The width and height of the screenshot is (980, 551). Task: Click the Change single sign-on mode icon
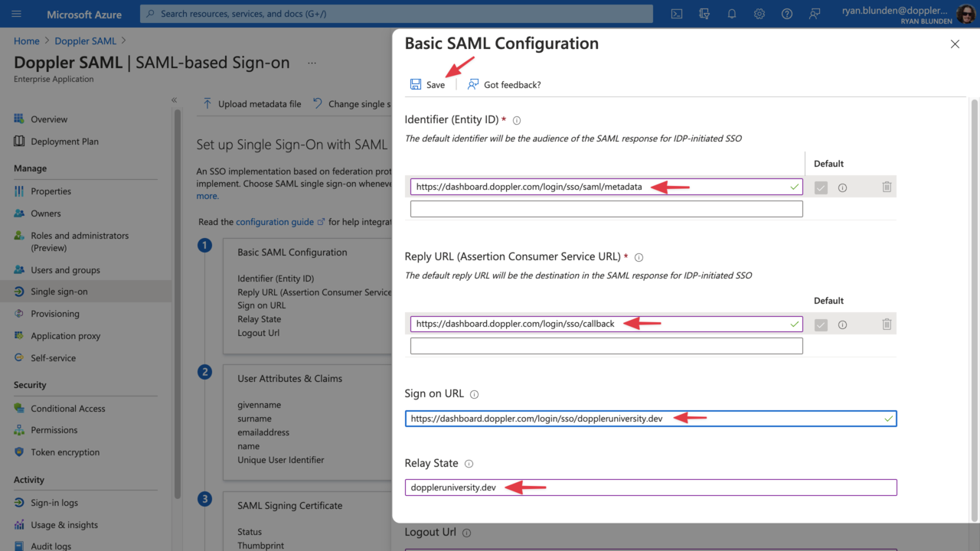(318, 103)
